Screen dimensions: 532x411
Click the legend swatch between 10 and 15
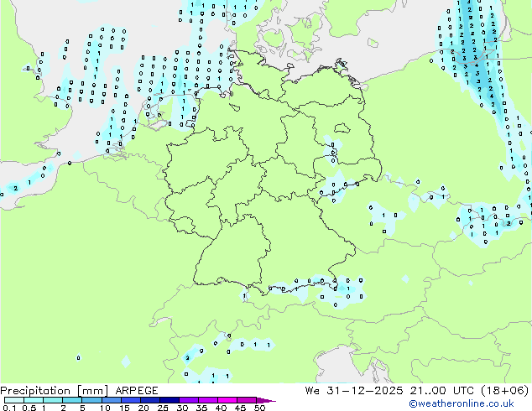point(112,400)
